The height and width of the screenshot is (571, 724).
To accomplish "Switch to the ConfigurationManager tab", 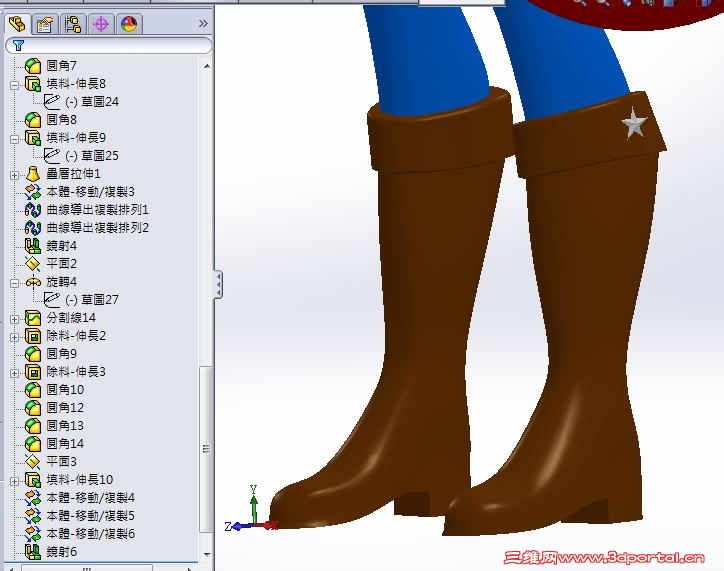I will pos(73,24).
